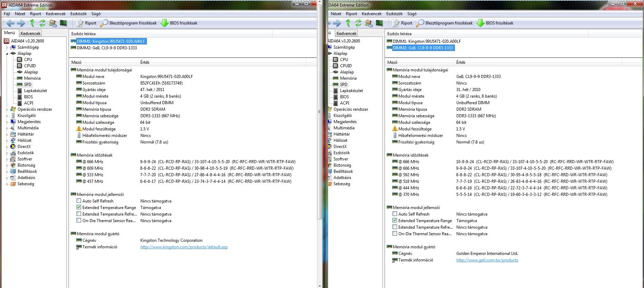Select Biztonság item in right window tree
The image size is (644, 288).
click(x=342, y=165)
